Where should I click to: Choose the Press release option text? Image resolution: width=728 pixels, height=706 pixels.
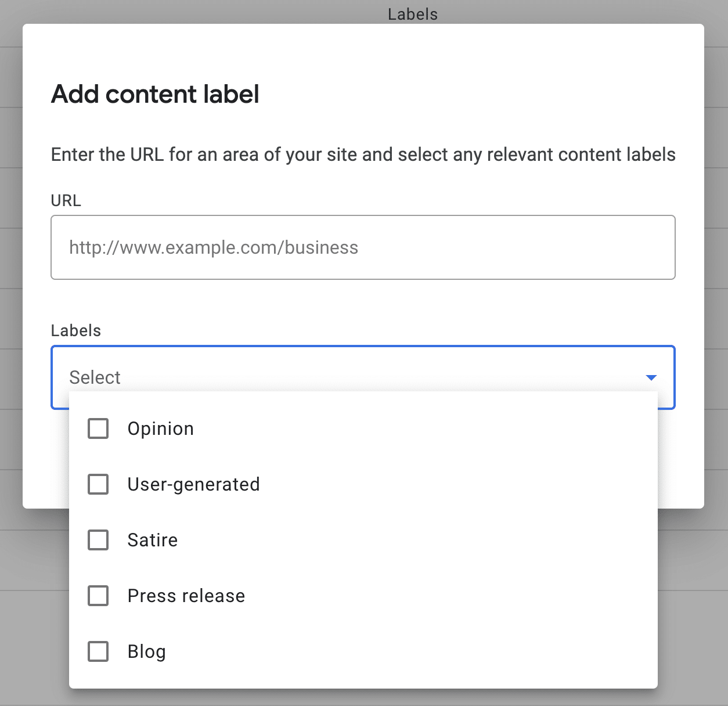pos(186,596)
